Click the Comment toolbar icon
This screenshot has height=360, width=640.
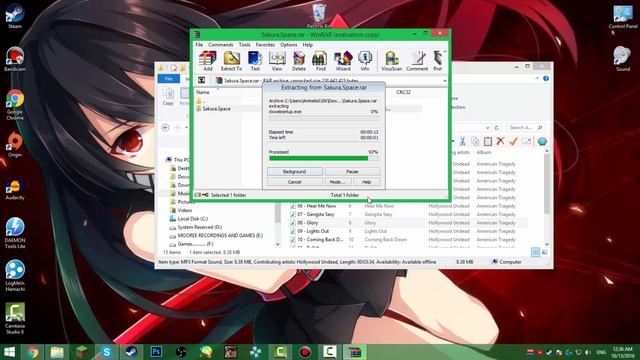(x=417, y=61)
